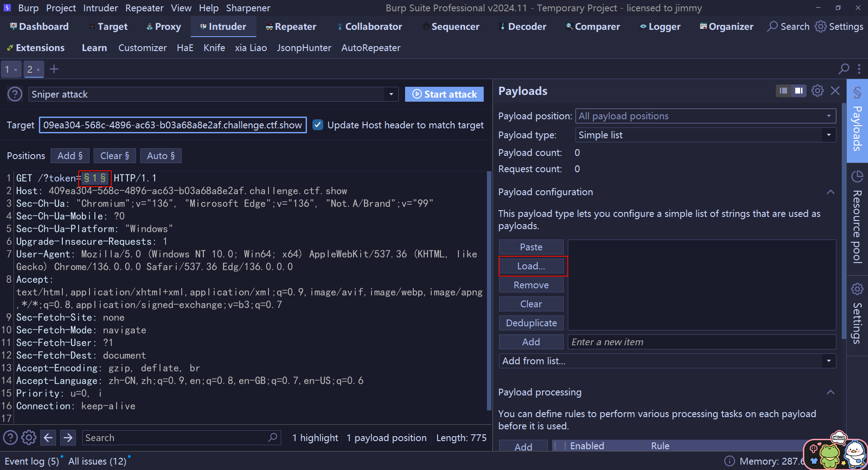Click the Auto § positions button
Image resolution: width=868 pixels, height=470 pixels.
point(160,155)
